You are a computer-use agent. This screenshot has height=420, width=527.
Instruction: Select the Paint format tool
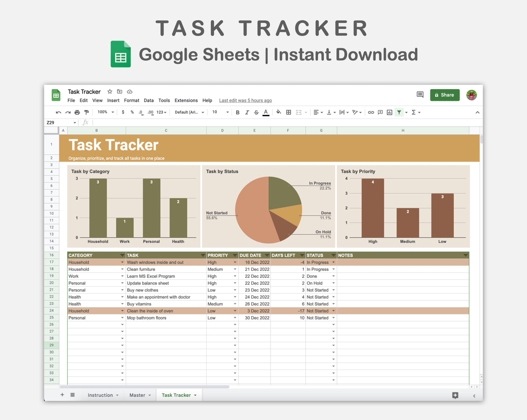coord(86,112)
